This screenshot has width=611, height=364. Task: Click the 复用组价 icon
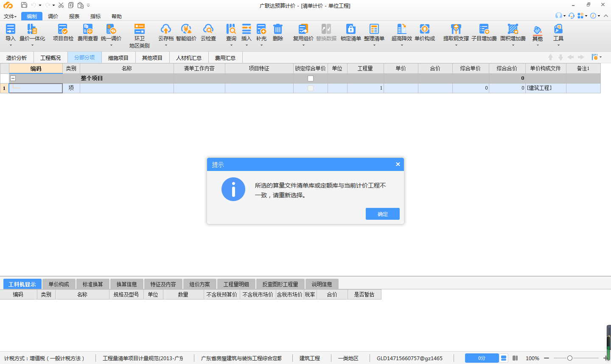tap(303, 29)
